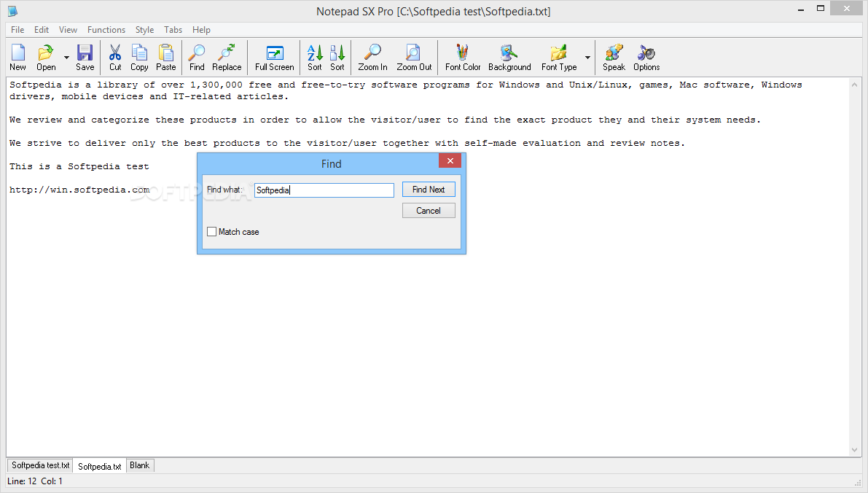Select the Softpedia.txt tab
The image size is (868, 493).
100,467
